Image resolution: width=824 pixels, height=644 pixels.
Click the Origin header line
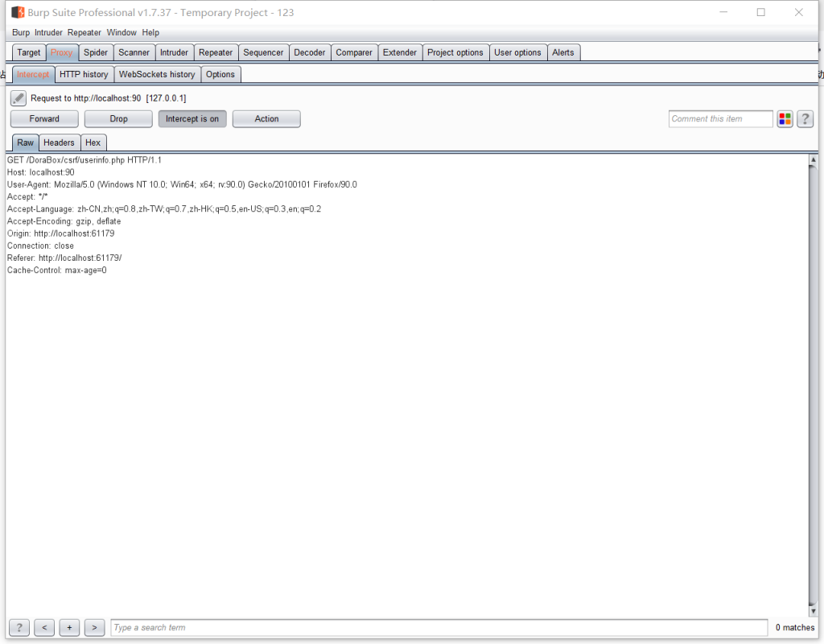61,233
